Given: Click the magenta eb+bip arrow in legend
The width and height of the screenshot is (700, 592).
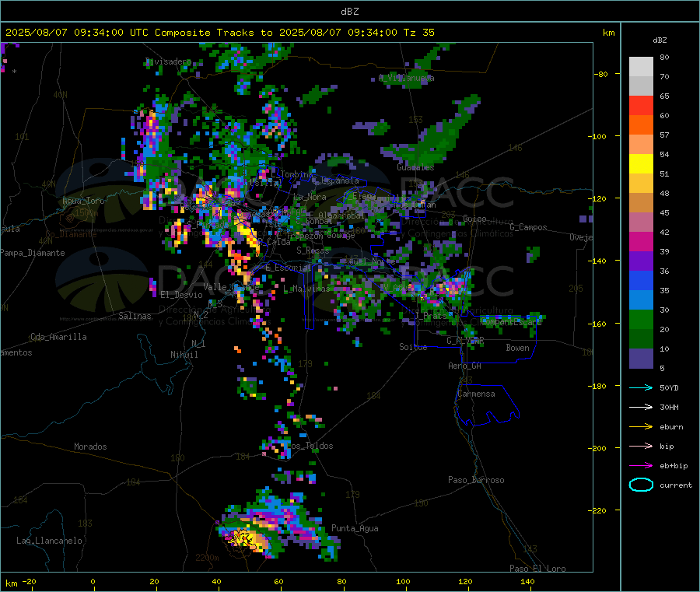Looking at the screenshot, I should point(641,466).
